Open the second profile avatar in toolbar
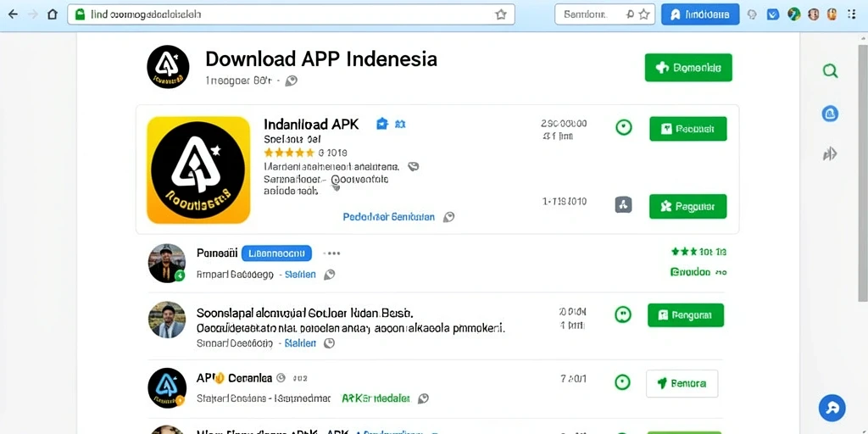 (x=832, y=15)
